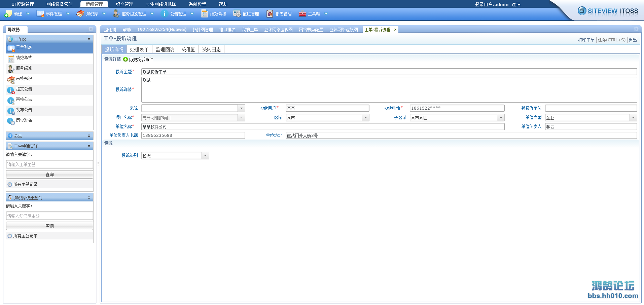This screenshot has width=644, height=305.
Task: Open 绩效考核 from the toolbar
Action: tap(214, 14)
